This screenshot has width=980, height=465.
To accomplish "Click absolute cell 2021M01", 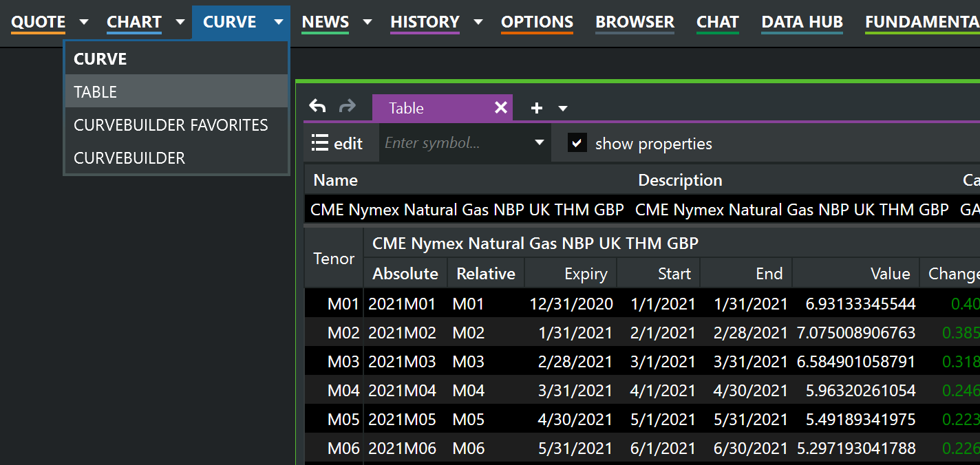I will [403, 304].
